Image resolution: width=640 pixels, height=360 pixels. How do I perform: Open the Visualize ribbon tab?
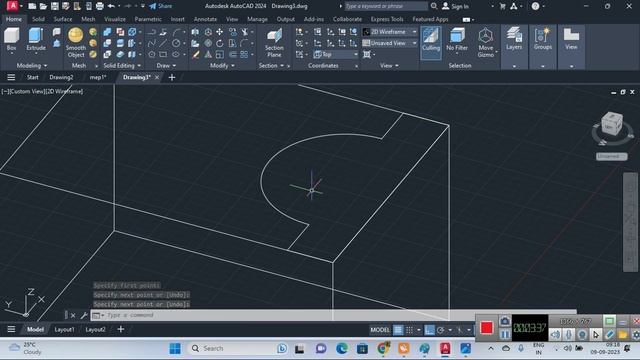pyautogui.click(x=115, y=19)
